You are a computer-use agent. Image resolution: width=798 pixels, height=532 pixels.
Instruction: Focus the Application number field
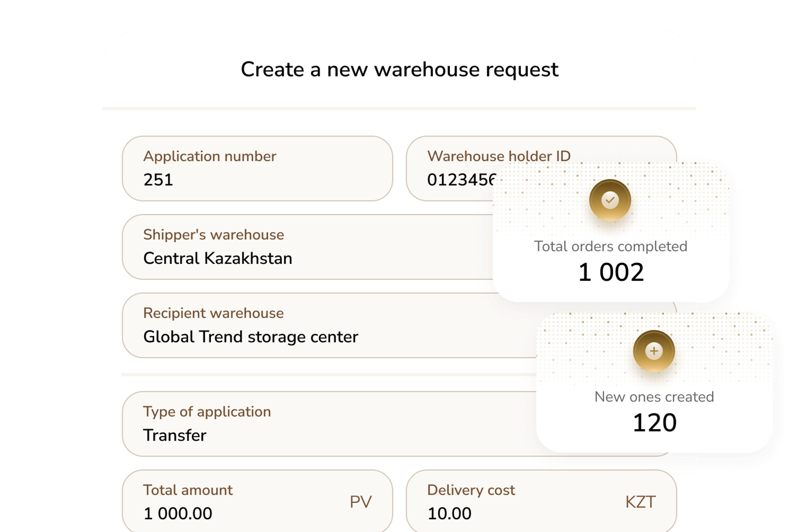click(257, 169)
